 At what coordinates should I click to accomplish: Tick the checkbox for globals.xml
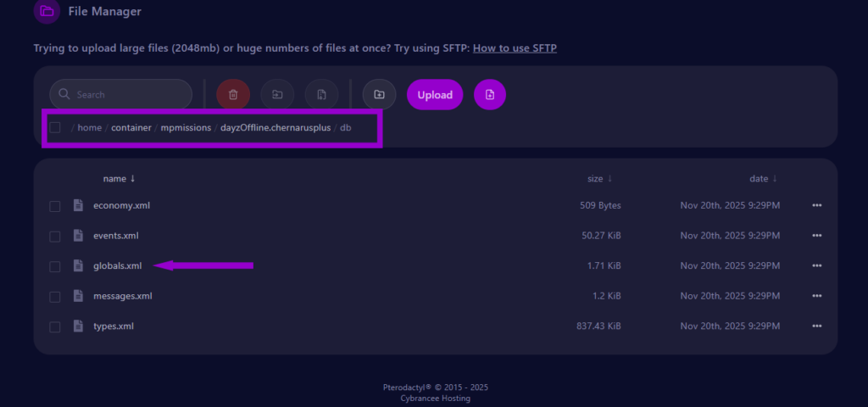tap(55, 266)
